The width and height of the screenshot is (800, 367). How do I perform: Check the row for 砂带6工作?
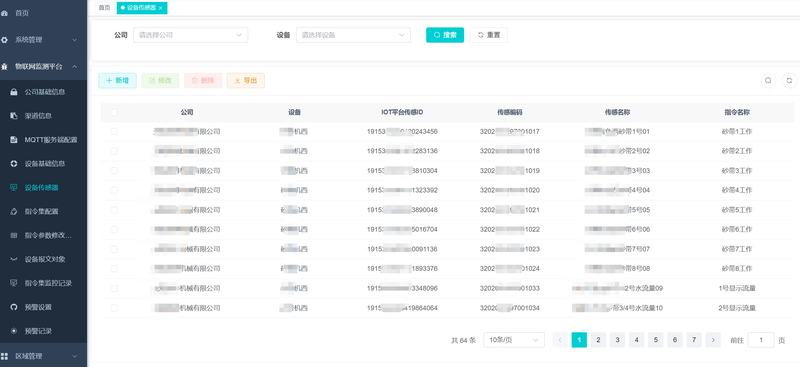(114, 230)
